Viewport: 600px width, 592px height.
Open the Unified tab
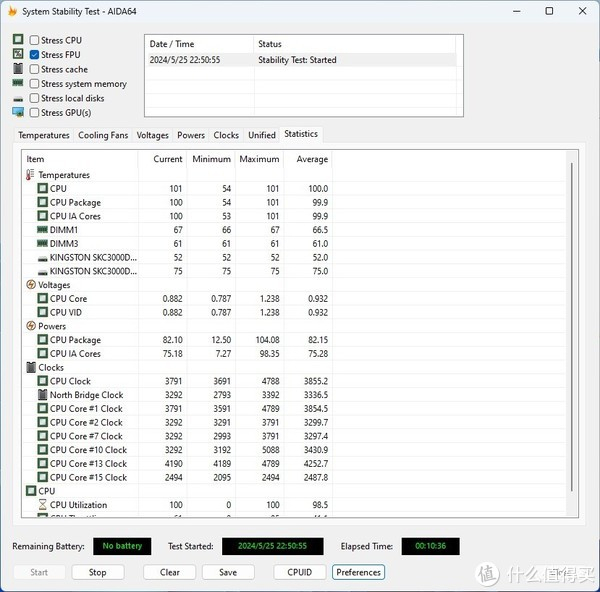pyautogui.click(x=262, y=135)
